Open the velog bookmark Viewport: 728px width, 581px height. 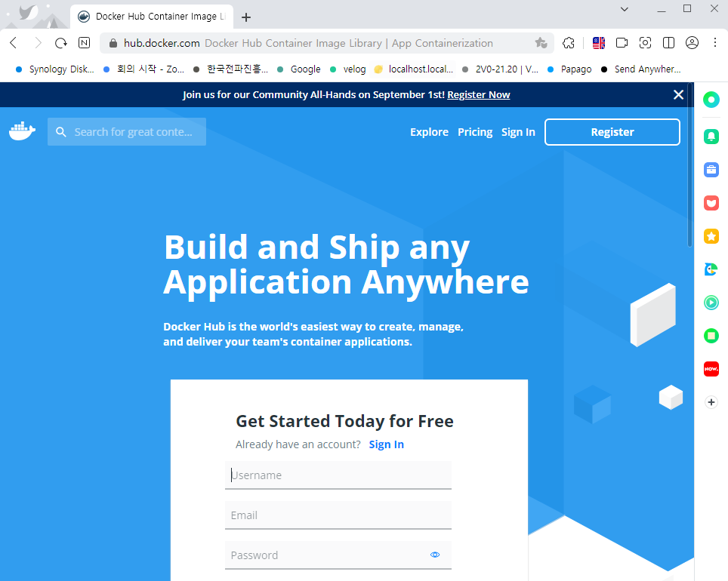tap(347, 69)
